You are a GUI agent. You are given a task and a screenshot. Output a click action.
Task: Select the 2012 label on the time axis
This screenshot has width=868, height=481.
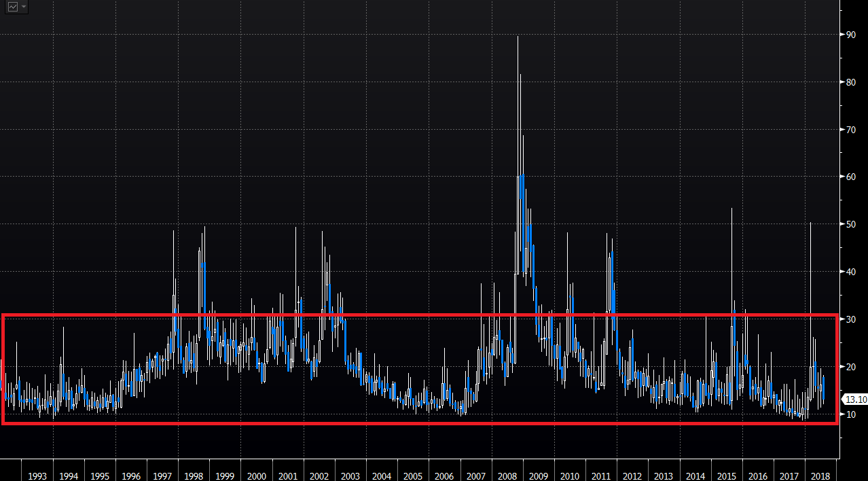(x=632, y=477)
